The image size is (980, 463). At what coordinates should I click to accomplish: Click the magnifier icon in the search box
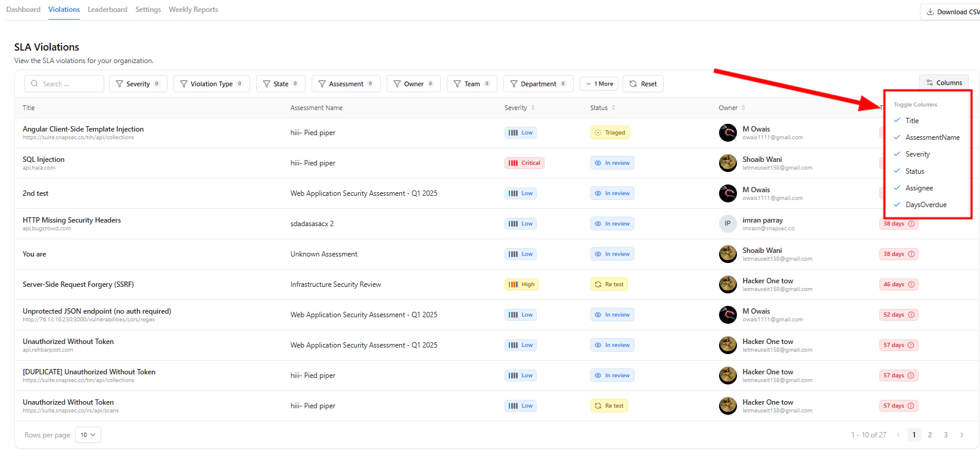[x=35, y=84]
